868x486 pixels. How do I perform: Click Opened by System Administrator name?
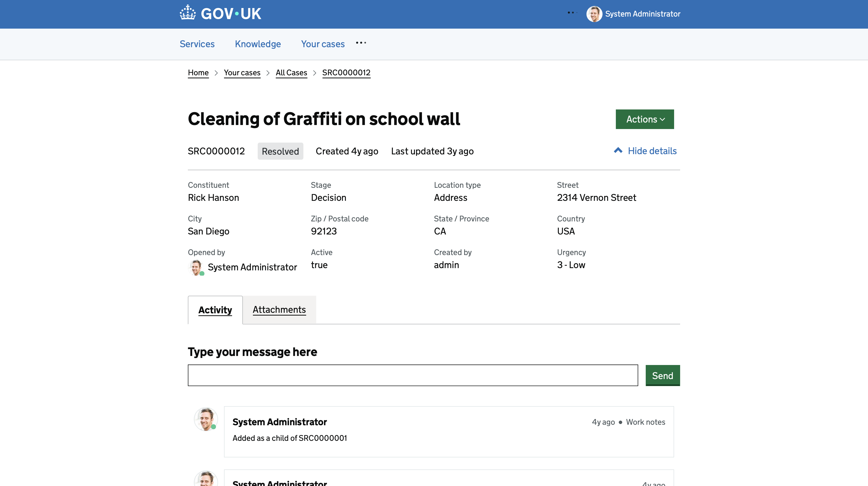coord(252,267)
